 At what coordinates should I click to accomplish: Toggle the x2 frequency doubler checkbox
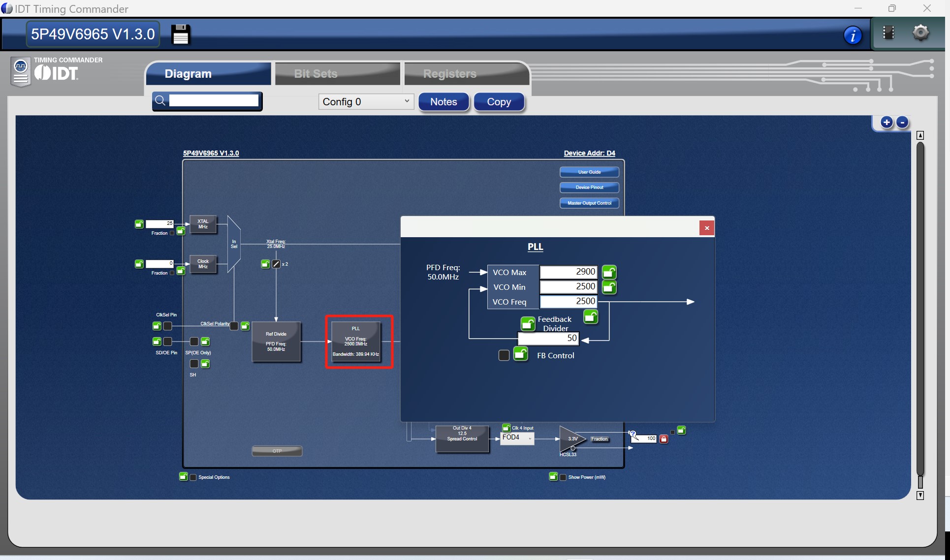coord(276,264)
